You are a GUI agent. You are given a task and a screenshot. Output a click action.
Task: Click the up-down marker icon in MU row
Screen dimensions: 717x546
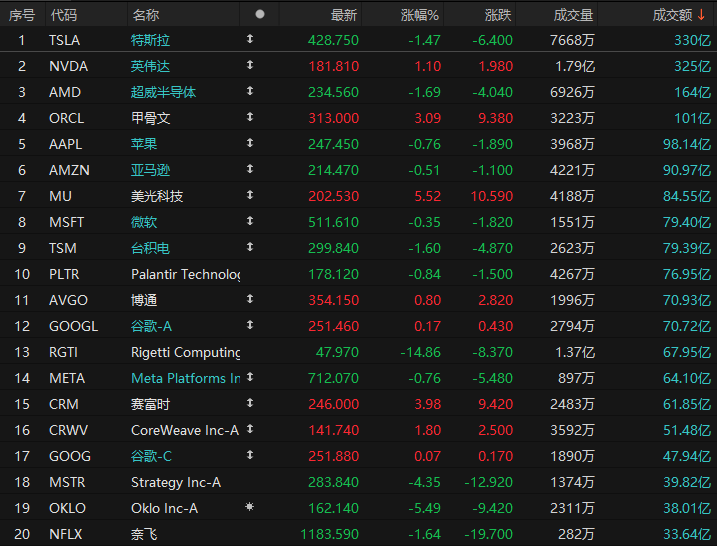[x=250, y=195]
